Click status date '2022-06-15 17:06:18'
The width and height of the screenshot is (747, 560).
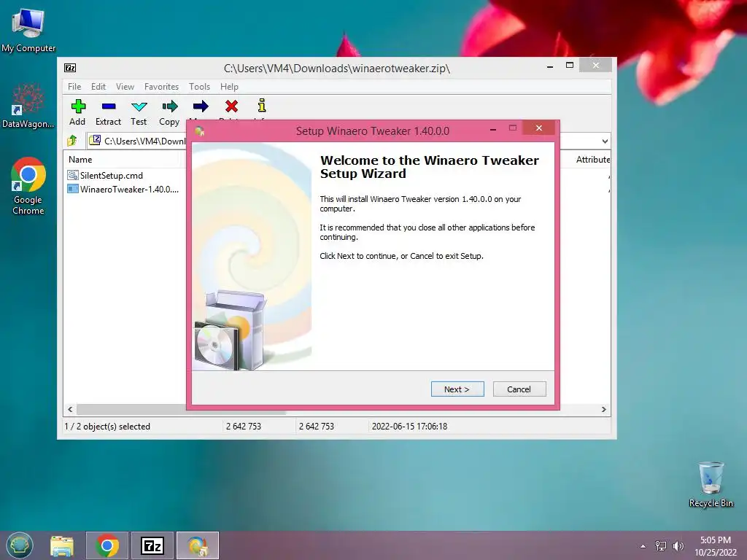(410, 426)
